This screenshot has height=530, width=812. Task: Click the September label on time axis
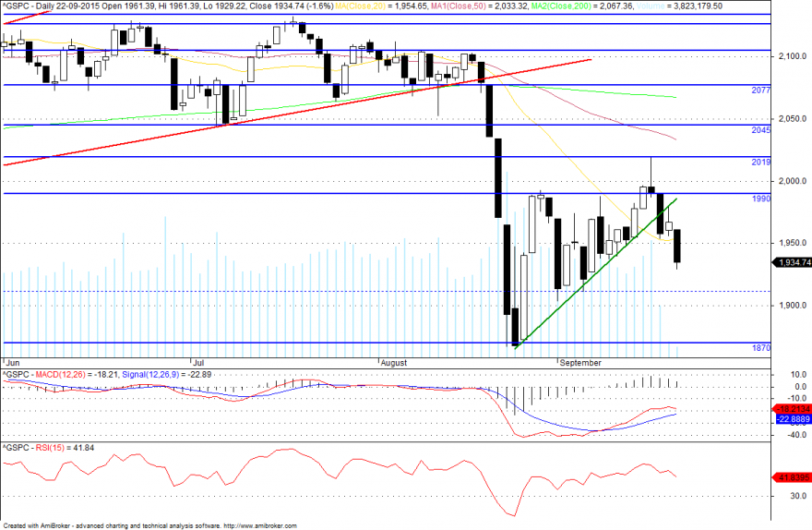(580, 363)
